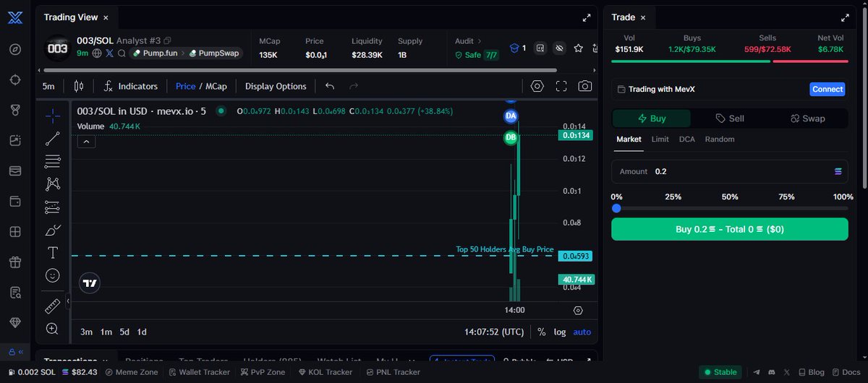This screenshot has width=868, height=383.
Task: Toggle auto scale on the chart
Action: (x=582, y=332)
